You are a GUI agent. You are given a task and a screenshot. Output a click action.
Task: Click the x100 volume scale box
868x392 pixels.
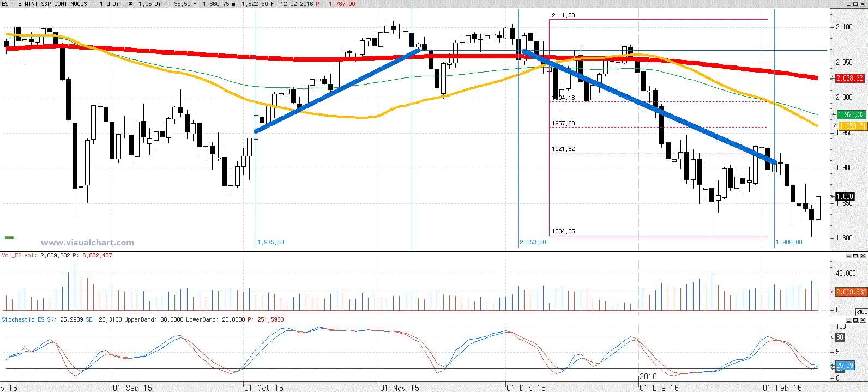pos(862,312)
